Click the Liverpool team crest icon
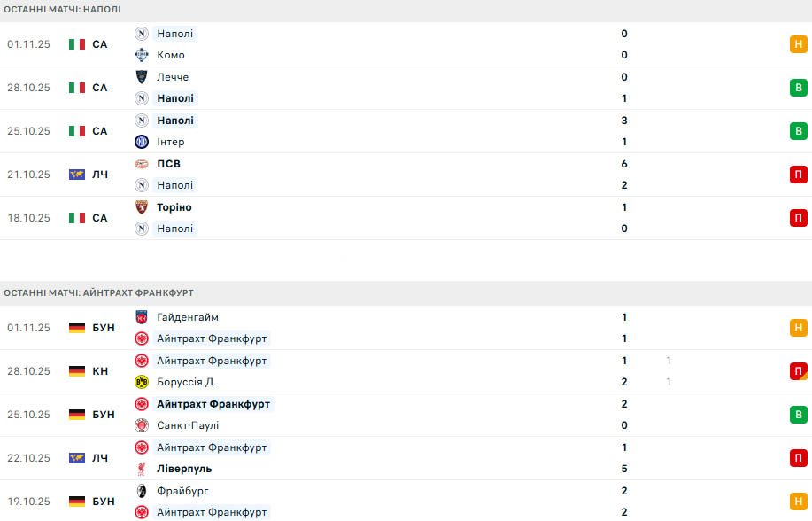 [x=142, y=469]
